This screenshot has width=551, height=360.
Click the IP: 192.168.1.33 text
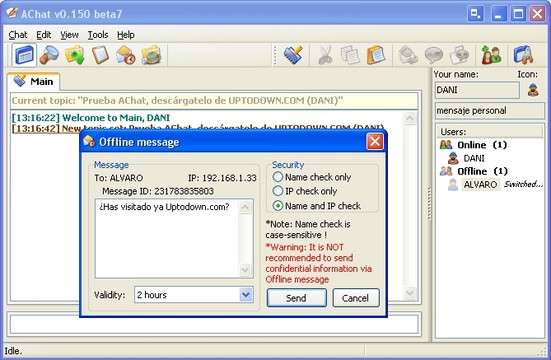[222, 178]
